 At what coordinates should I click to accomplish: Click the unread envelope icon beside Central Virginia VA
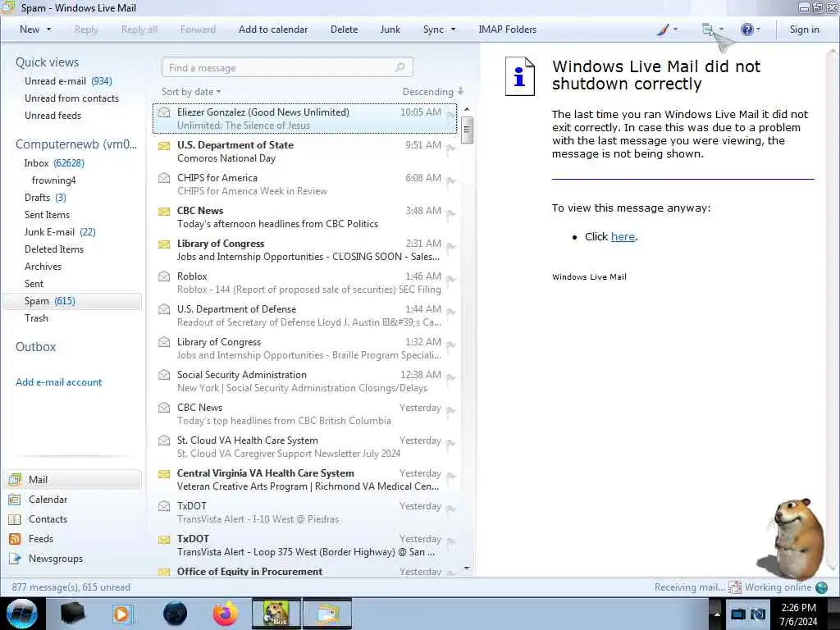(164, 473)
